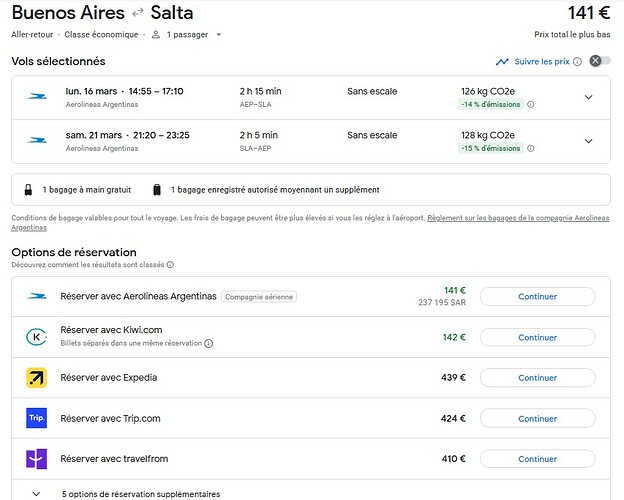Click Aerolineas Argentinas logo on outbound flight
Image resolution: width=624 pixels, height=500 pixels.
coord(37,96)
